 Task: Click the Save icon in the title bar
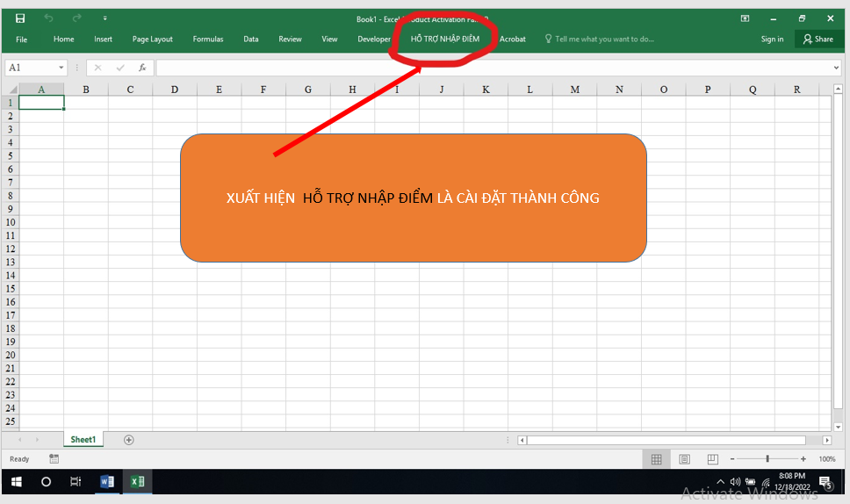click(x=20, y=18)
